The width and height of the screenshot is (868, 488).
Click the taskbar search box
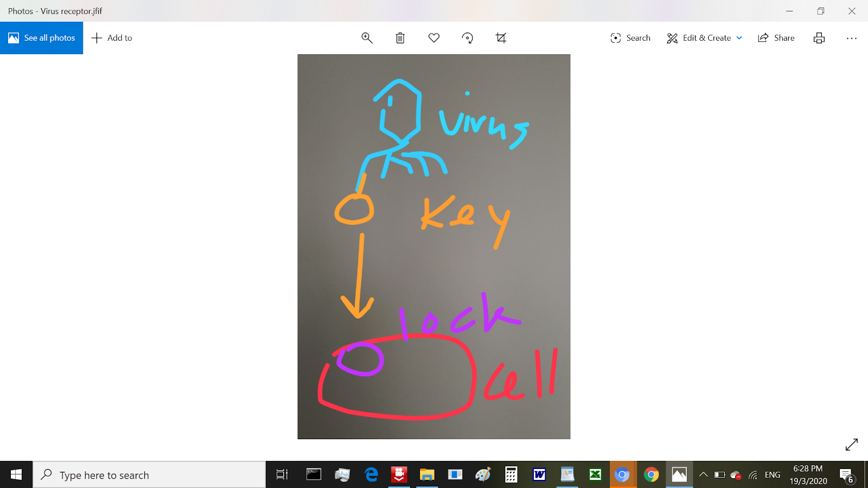pos(149,475)
